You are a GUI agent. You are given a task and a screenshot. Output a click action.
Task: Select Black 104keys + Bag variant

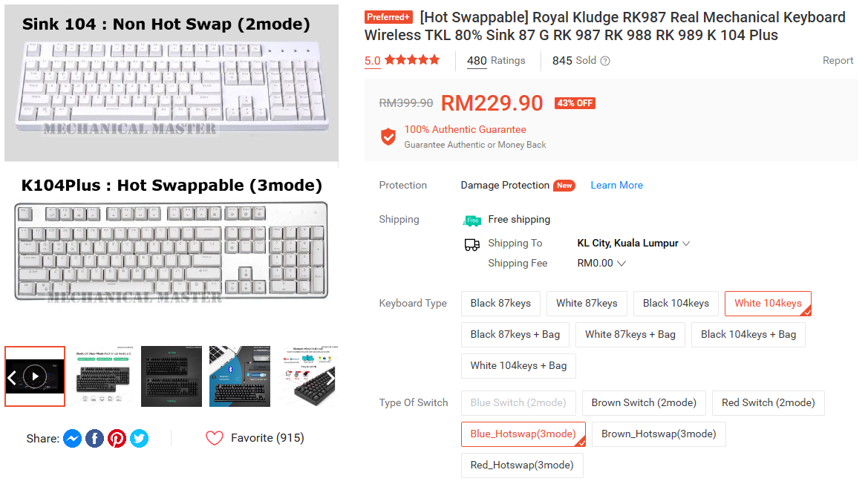coord(748,335)
